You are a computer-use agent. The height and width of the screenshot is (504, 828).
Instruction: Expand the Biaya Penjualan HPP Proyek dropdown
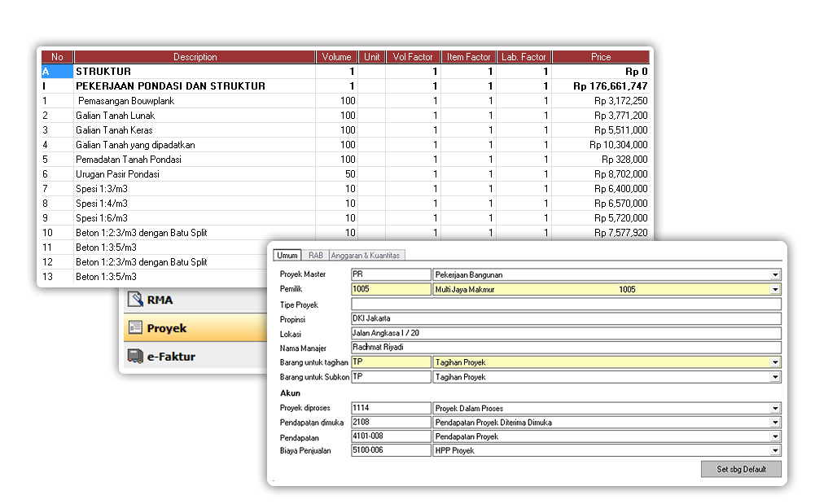(x=773, y=449)
